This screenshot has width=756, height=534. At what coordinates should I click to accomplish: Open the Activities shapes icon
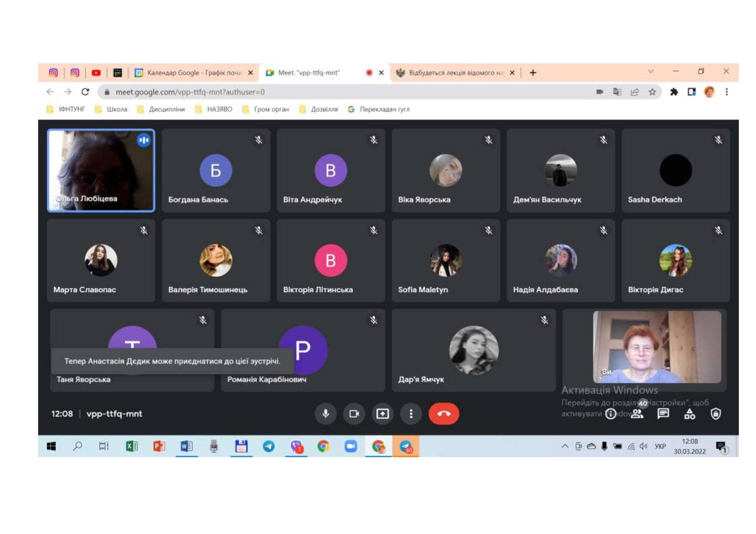tap(689, 414)
